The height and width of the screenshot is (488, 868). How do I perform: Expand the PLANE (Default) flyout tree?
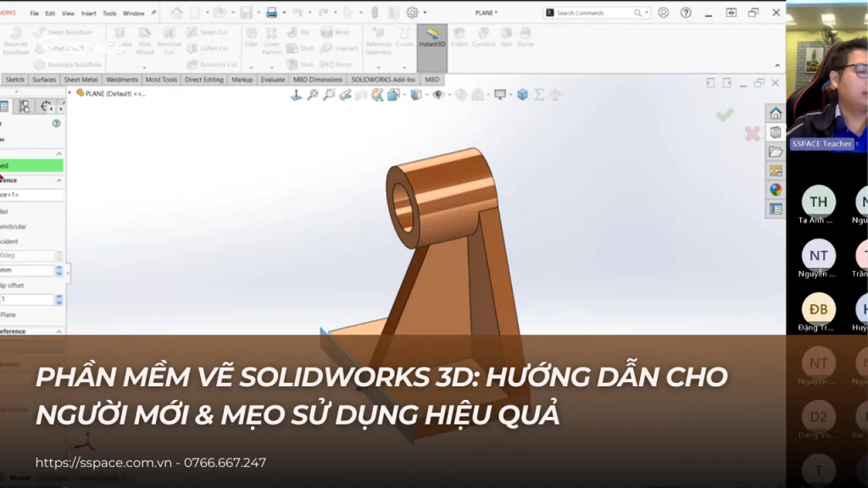70,93
